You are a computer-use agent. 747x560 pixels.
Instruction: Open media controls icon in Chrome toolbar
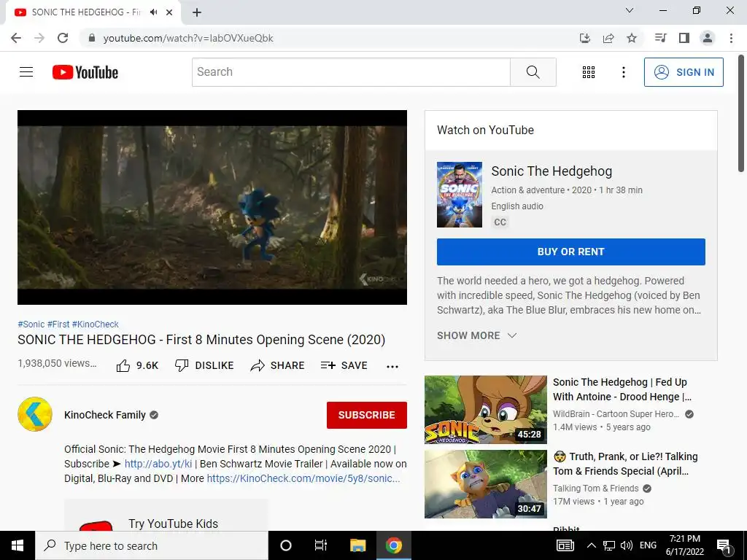click(x=660, y=38)
